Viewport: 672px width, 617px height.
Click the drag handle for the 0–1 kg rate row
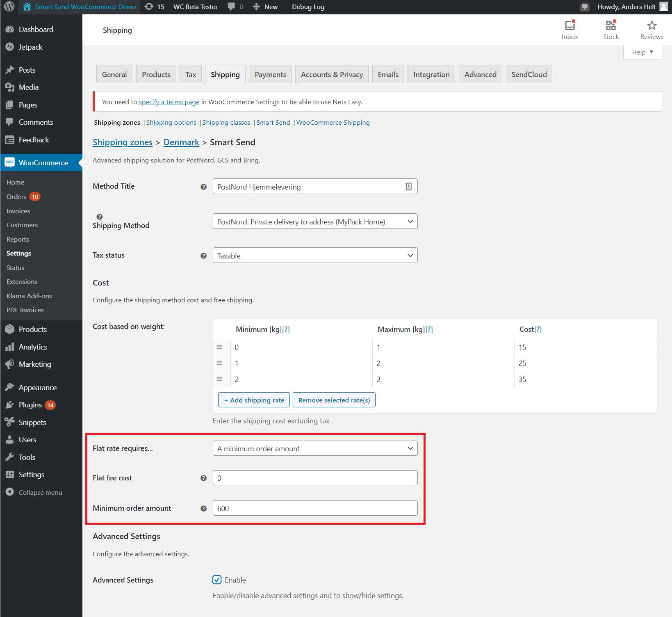coord(220,347)
